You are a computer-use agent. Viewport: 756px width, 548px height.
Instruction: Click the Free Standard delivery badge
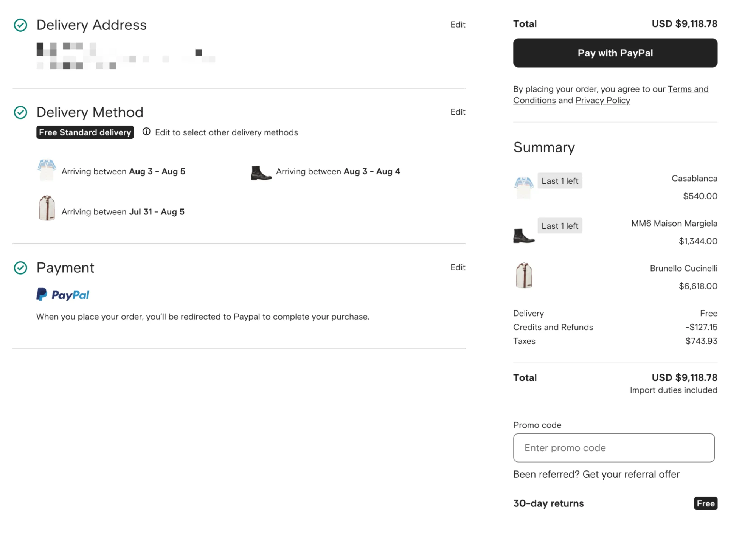click(85, 132)
